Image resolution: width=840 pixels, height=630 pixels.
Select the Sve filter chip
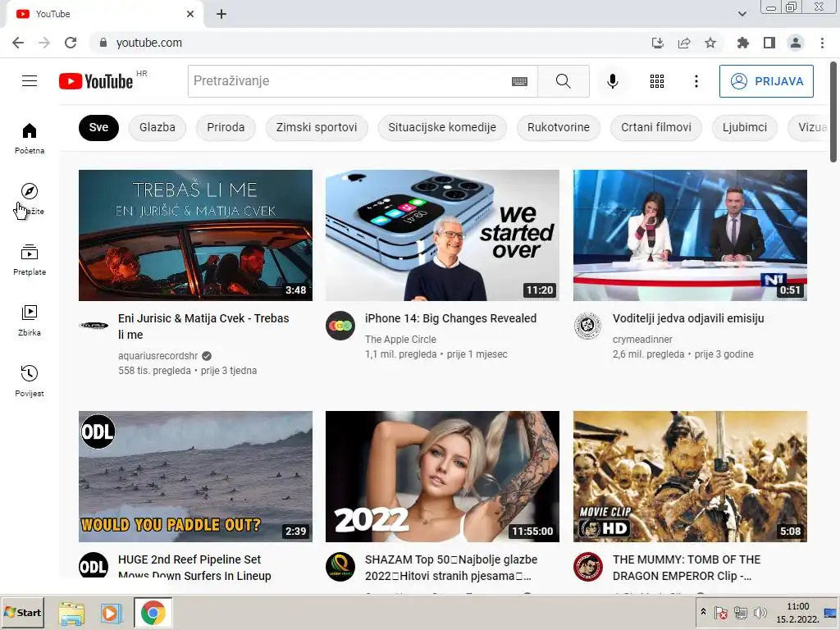98,127
